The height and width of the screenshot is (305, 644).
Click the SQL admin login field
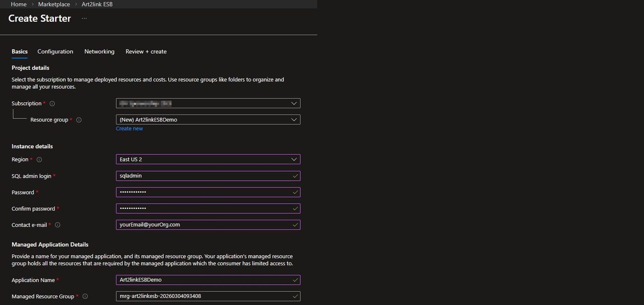(207, 176)
